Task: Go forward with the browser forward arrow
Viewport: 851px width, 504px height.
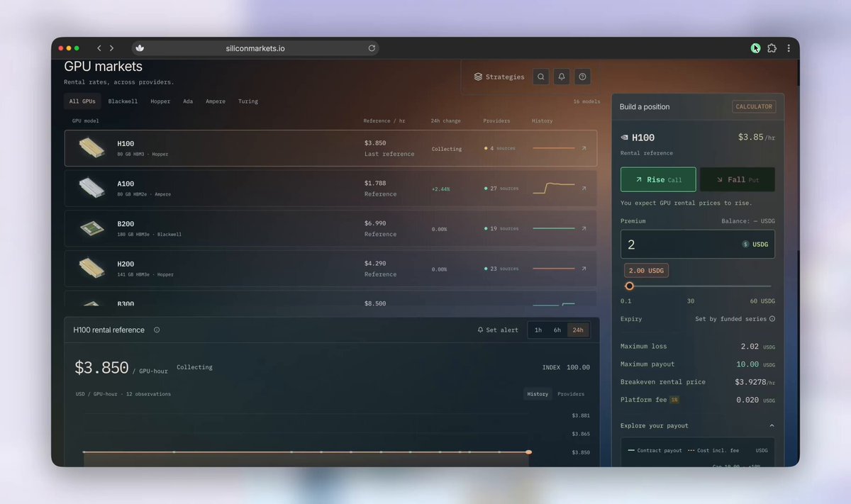Action: (x=111, y=48)
